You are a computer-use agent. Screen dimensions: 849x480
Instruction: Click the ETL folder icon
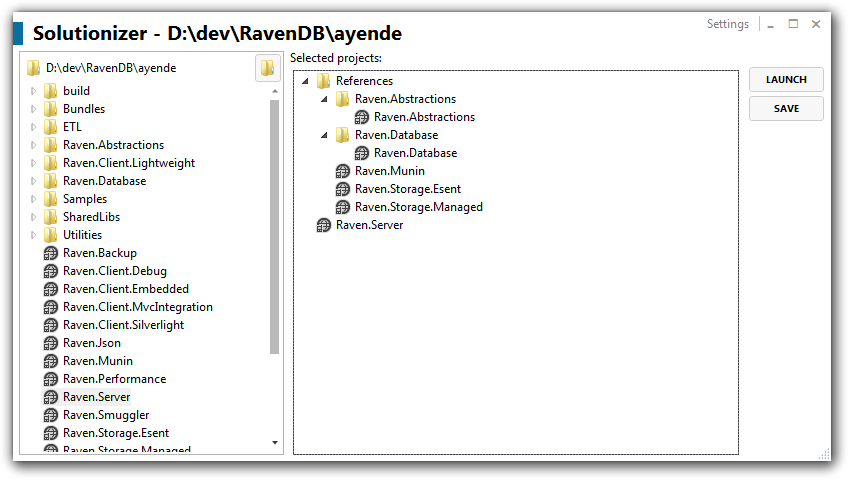[50, 127]
